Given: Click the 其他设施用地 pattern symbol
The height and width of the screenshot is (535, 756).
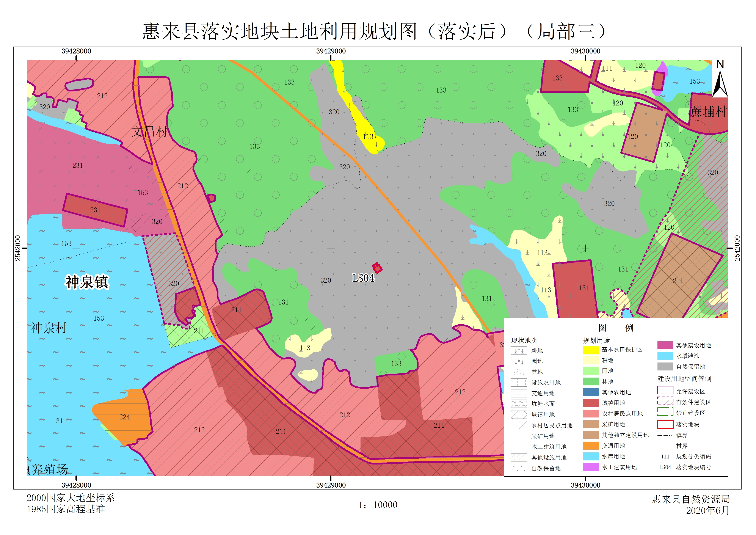Looking at the screenshot, I should 519,458.
